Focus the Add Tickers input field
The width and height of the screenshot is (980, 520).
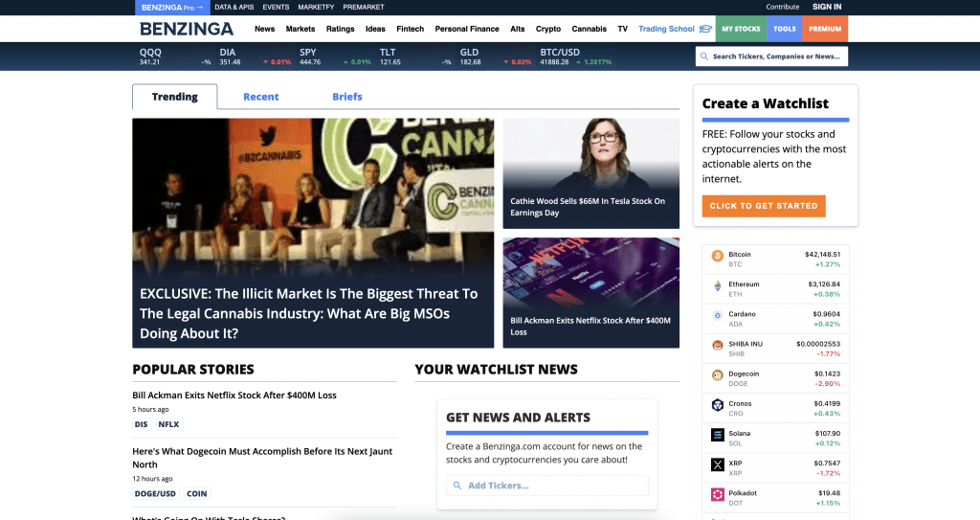click(x=546, y=486)
